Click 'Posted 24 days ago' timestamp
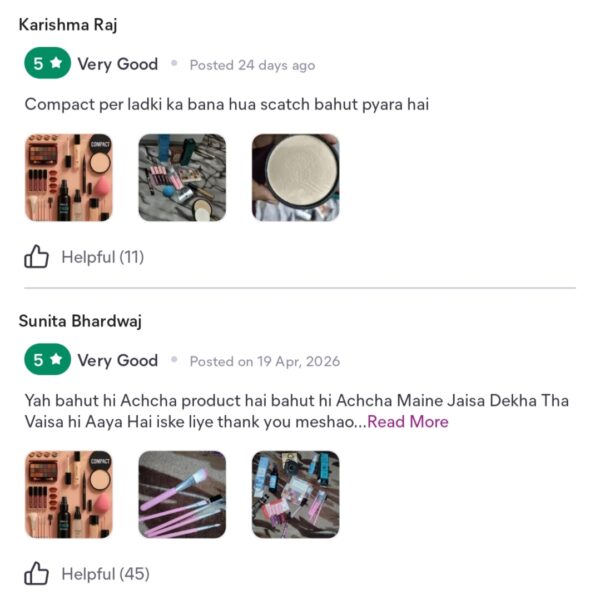600x600 pixels. point(253,65)
